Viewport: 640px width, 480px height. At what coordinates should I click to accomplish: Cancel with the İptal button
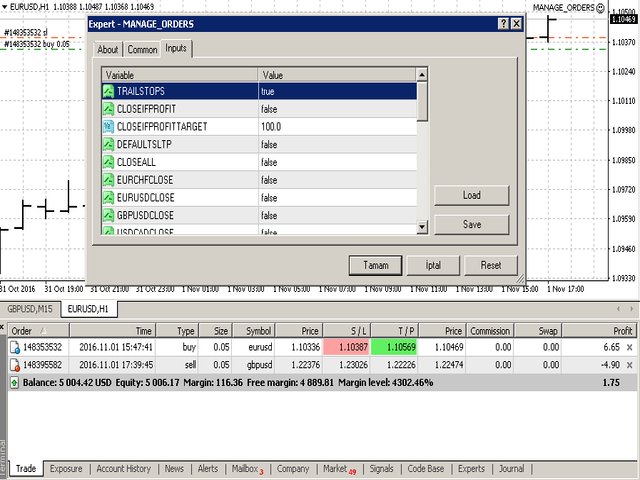point(433,265)
